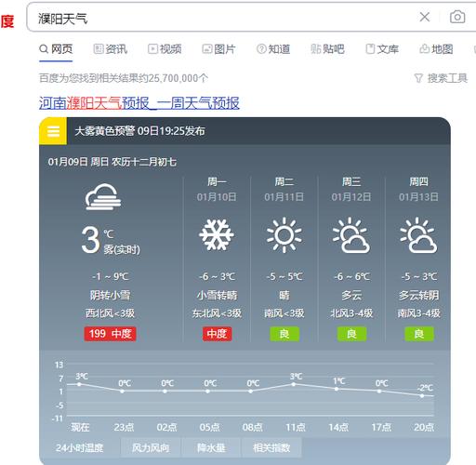Open 搜索工具 filter options
This screenshot has width=476, height=465.
tap(441, 78)
